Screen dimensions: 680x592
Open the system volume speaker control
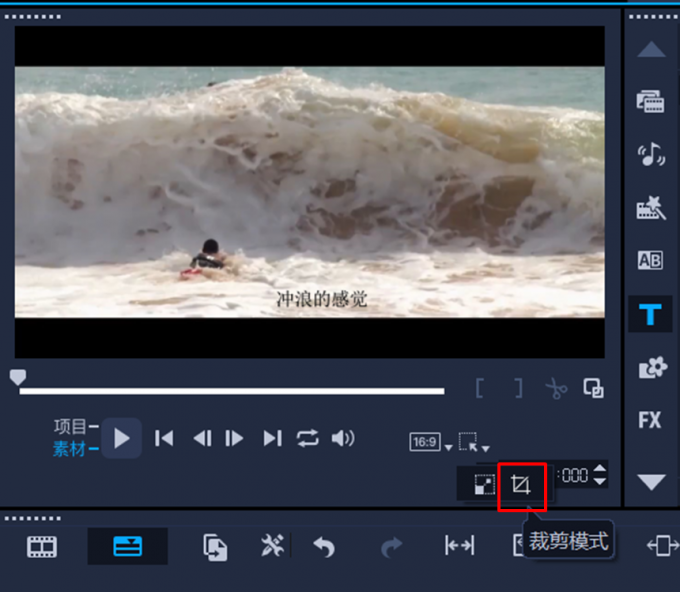(x=343, y=438)
